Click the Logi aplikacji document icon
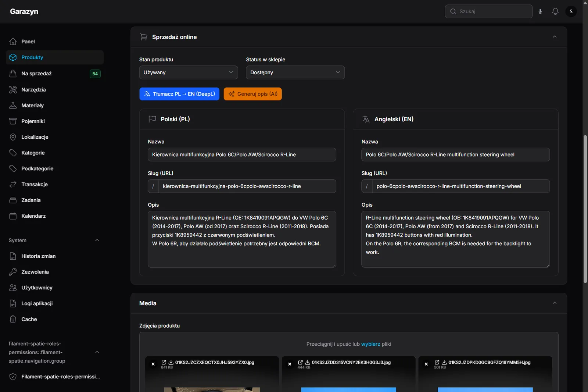 (13, 304)
